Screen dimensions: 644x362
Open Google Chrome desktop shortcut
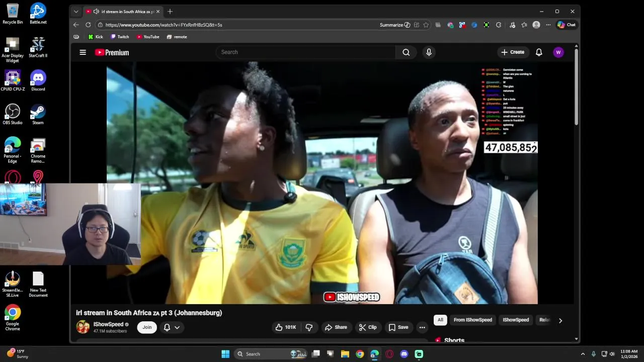pos(13,318)
